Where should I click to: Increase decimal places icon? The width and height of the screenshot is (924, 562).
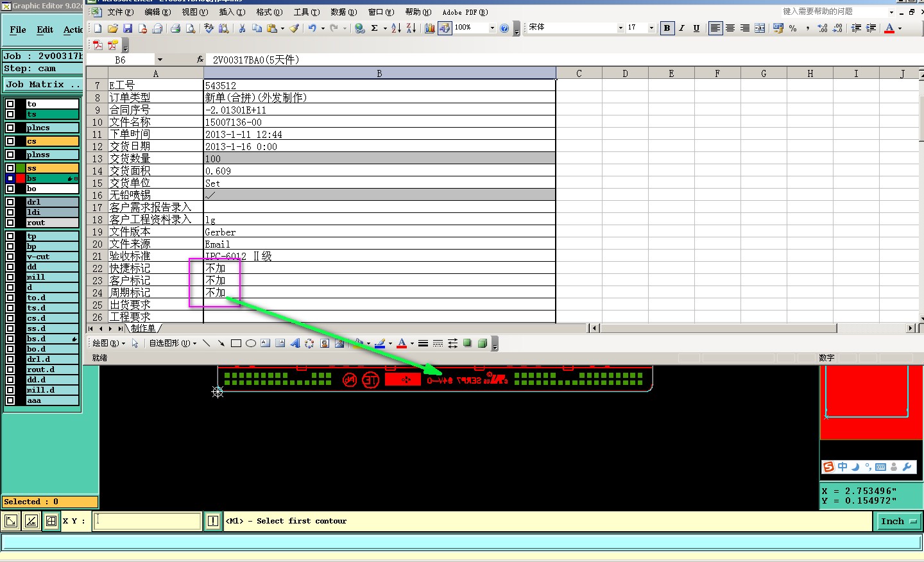(x=823, y=28)
